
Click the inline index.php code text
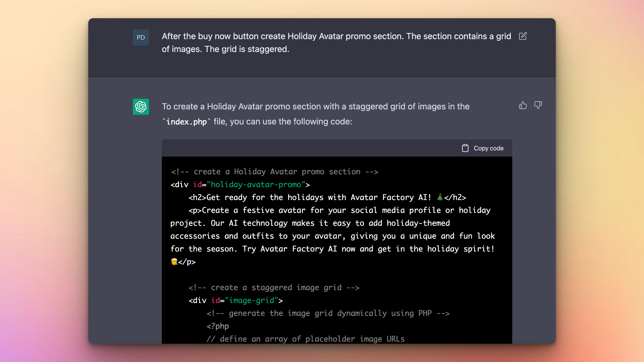[x=186, y=122]
